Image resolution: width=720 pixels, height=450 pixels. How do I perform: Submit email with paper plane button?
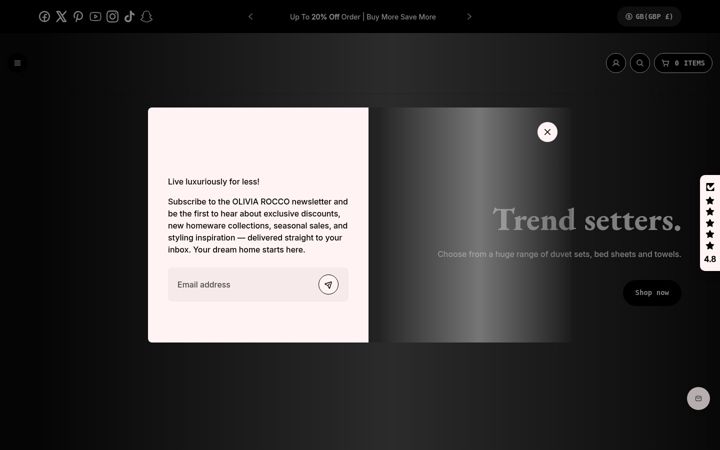pos(328,284)
